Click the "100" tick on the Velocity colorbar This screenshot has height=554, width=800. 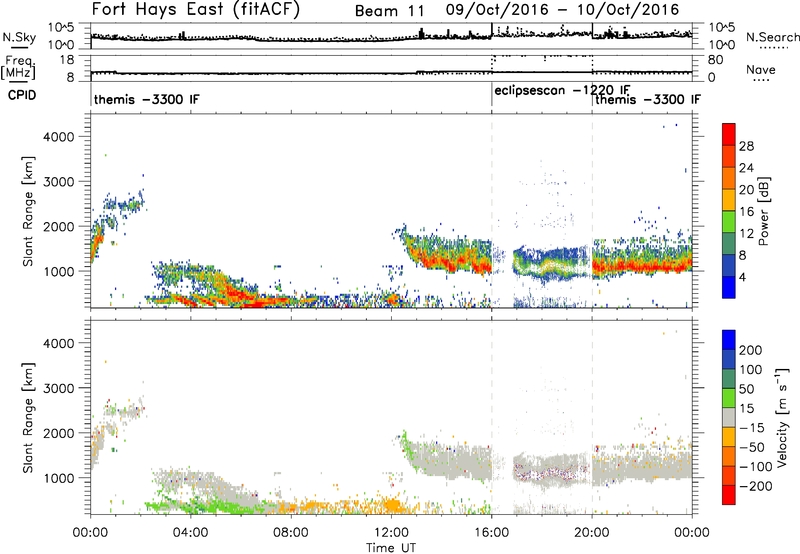(751, 369)
